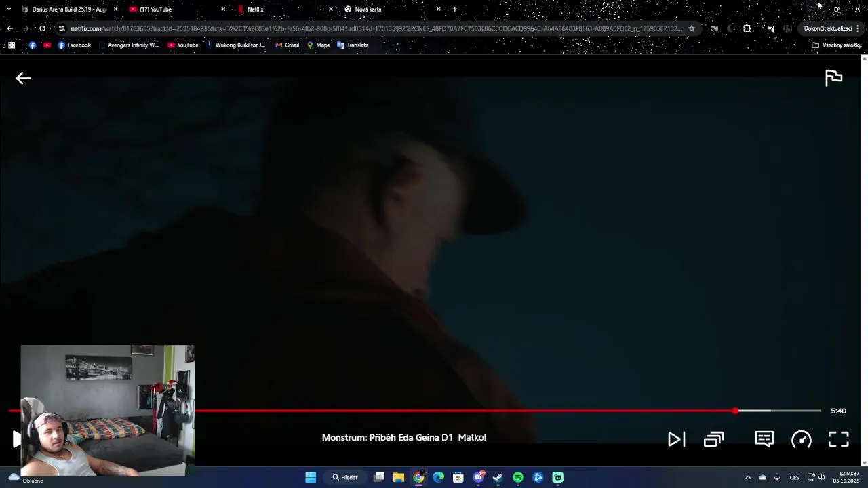Open Microsoft Edge from the taskbar
The width and height of the screenshot is (868, 488).
pos(439,477)
